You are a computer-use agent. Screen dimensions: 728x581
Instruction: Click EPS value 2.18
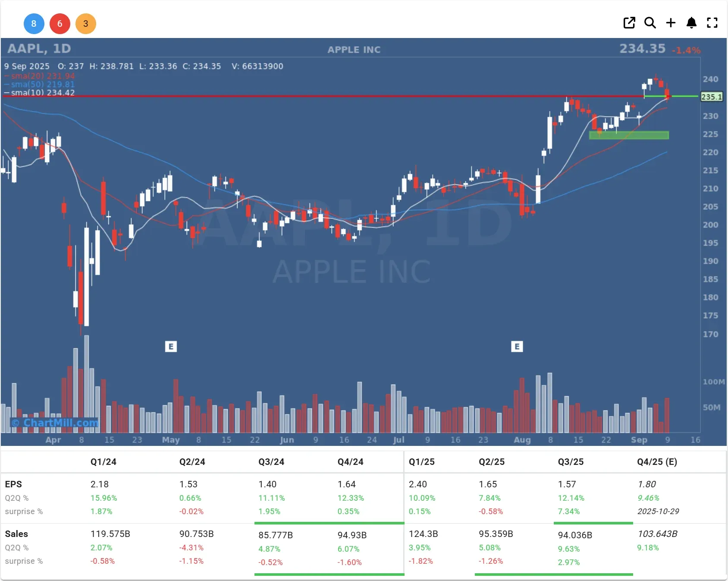tap(100, 484)
